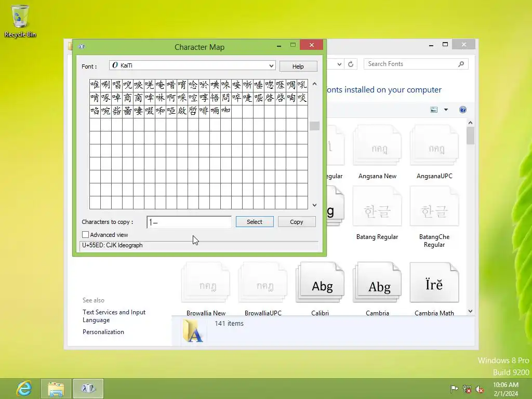Select the 商 character in the grid
532x399 pixels.
pyautogui.click(x=128, y=98)
